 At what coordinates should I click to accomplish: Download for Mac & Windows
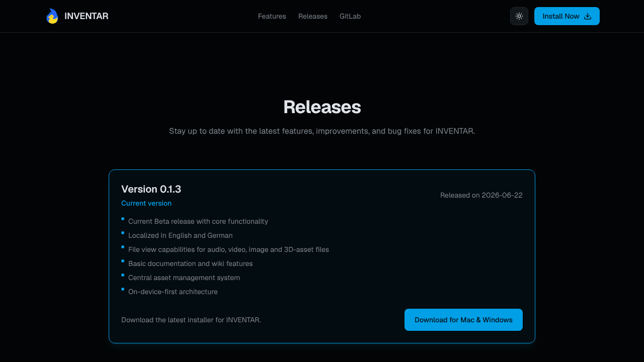[463, 320]
